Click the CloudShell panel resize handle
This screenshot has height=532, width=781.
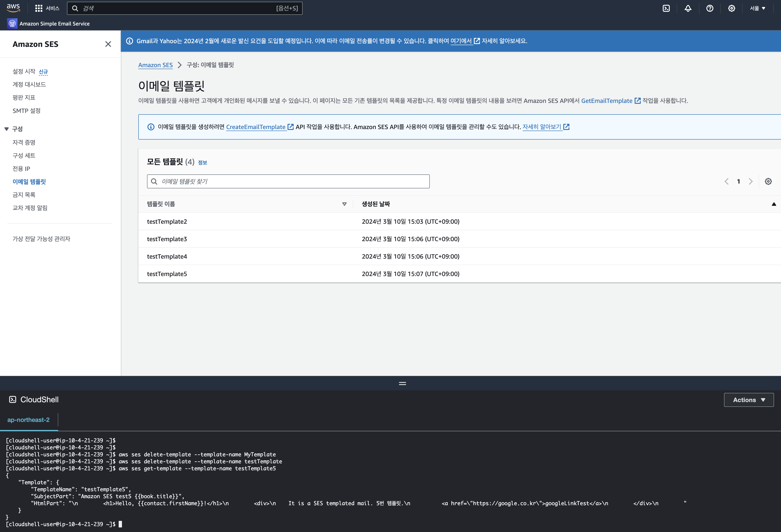[x=402, y=383]
